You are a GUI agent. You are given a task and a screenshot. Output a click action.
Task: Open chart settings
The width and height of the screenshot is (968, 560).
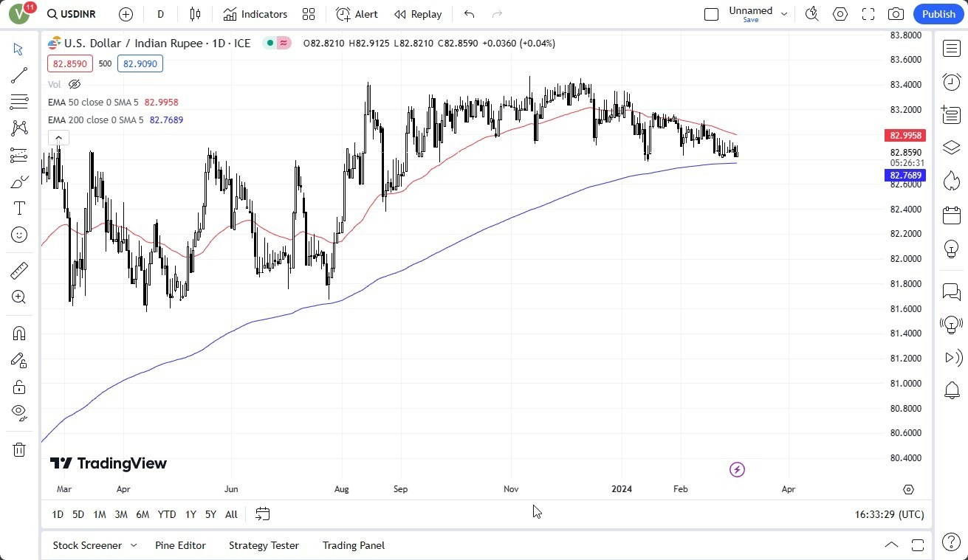click(840, 14)
